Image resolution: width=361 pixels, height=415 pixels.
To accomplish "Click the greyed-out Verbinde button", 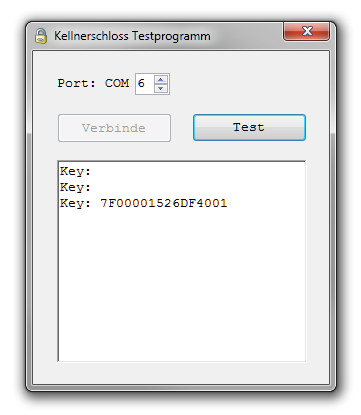I will coord(114,128).
